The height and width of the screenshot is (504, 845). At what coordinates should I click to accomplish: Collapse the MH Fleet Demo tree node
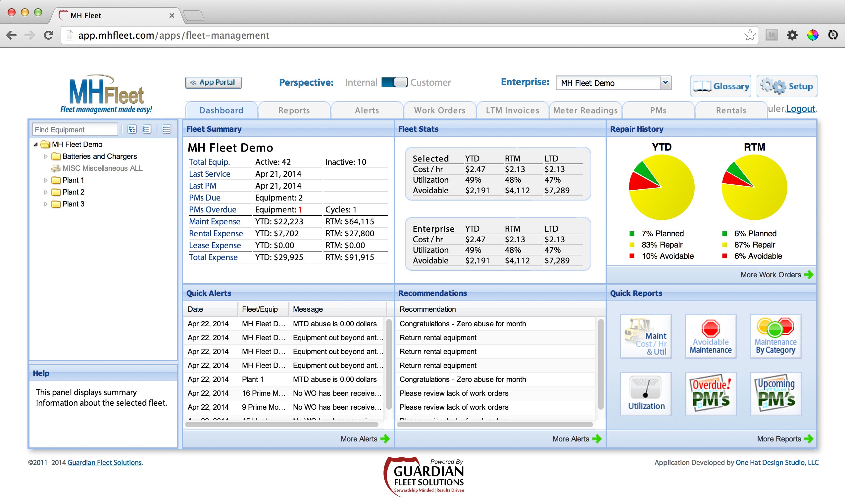pos(36,144)
